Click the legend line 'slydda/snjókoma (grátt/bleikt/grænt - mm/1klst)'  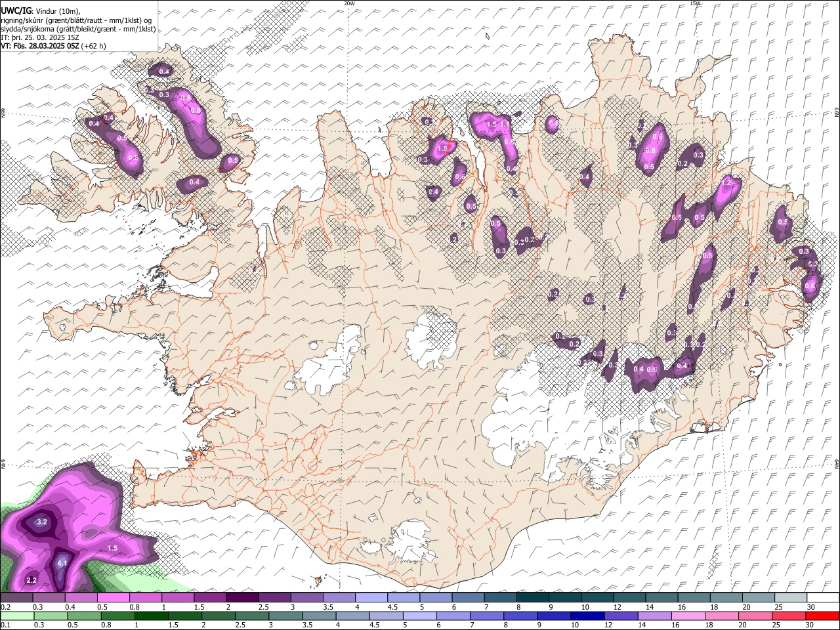(x=79, y=29)
